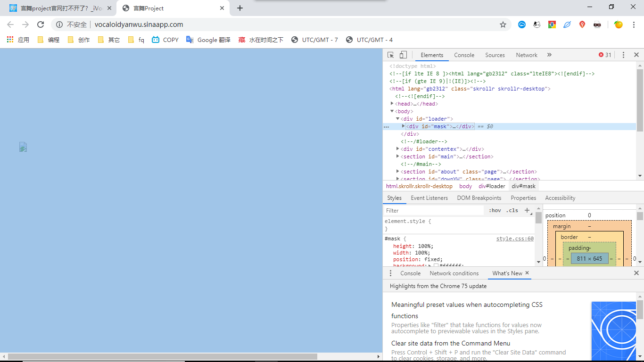The image size is (644, 362).
Task: Click the orange fruit profile avatar
Action: click(619, 25)
